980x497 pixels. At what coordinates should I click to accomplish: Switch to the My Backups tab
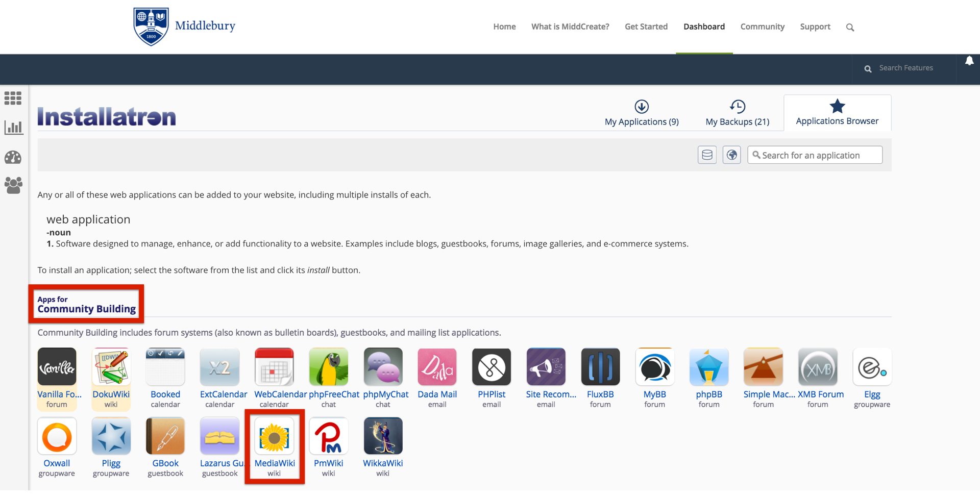tap(737, 113)
